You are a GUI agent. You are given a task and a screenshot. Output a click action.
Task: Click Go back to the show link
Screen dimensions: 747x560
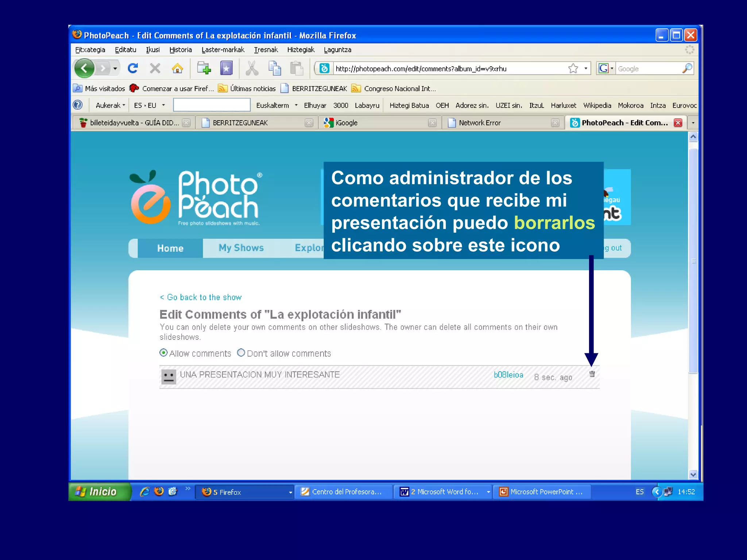pyautogui.click(x=201, y=297)
